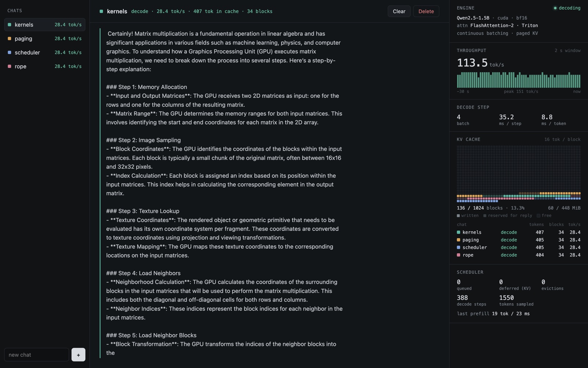Click the pink swatch beside rope in KV table
Viewport: 588px width, 368px height.
458,255
